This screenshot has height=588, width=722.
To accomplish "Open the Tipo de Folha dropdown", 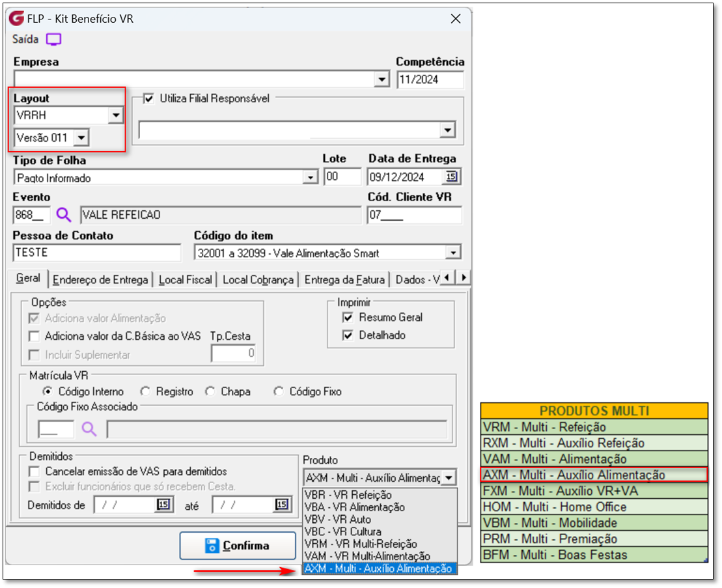I will [x=311, y=178].
